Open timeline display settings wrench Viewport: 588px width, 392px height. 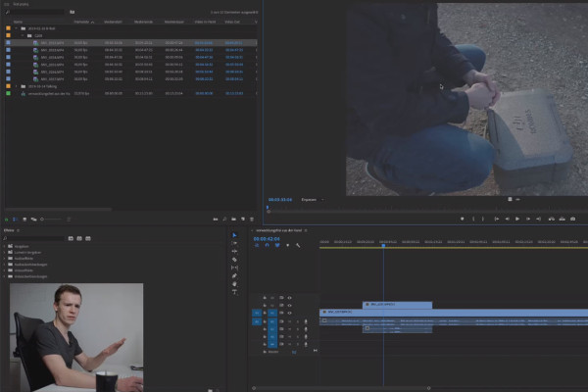click(x=298, y=245)
